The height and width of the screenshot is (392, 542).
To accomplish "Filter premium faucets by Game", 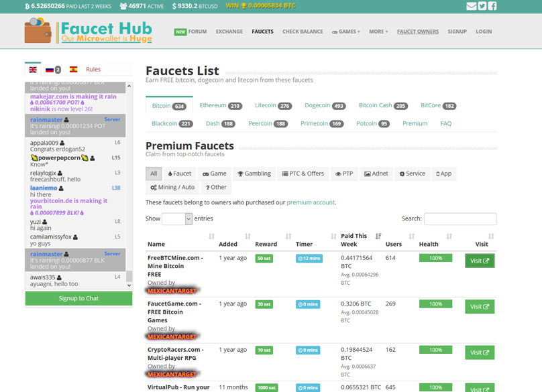I will pyautogui.click(x=214, y=174).
